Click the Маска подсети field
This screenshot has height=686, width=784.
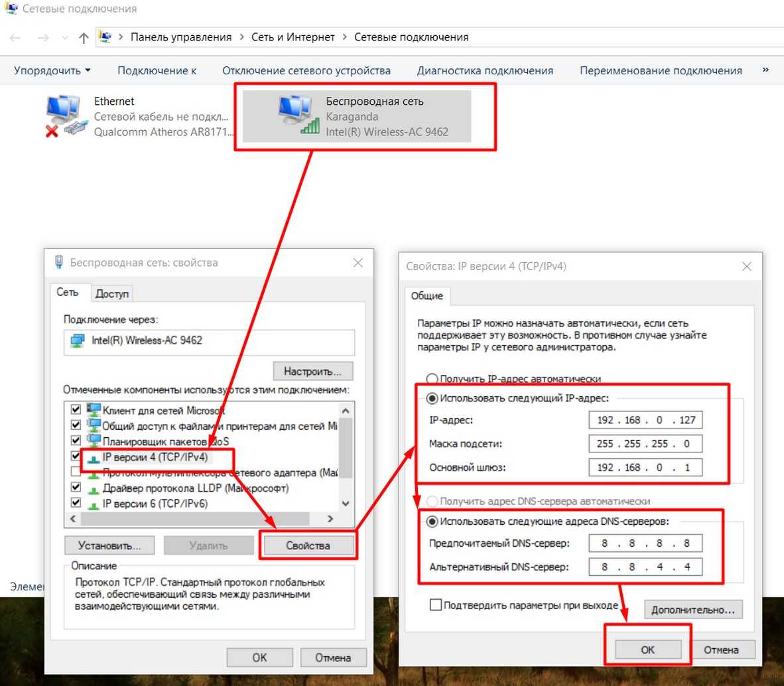pyautogui.click(x=645, y=443)
